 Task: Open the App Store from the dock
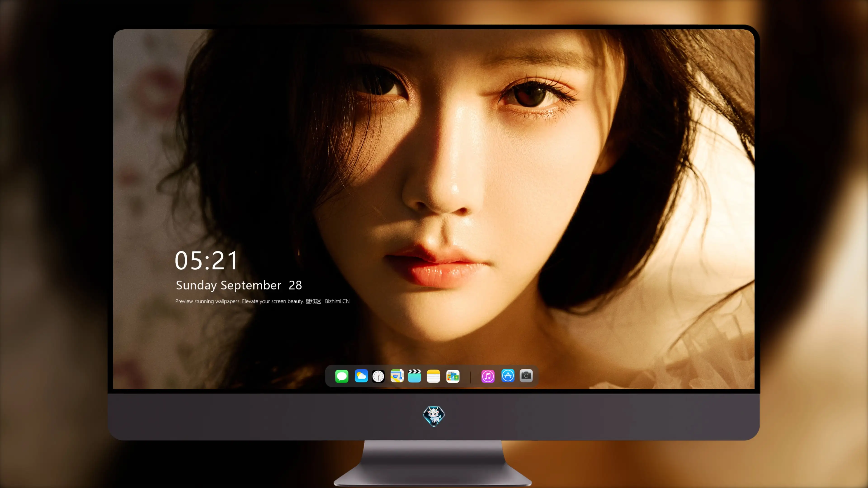[x=508, y=375]
